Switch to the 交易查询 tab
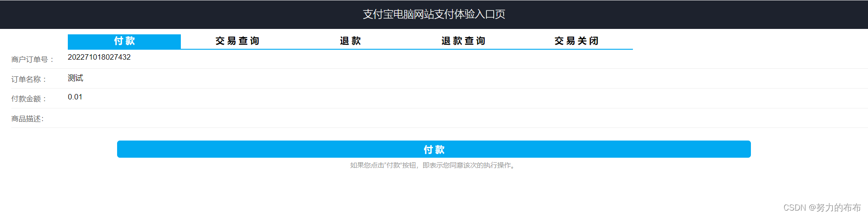868x216 pixels. 237,41
